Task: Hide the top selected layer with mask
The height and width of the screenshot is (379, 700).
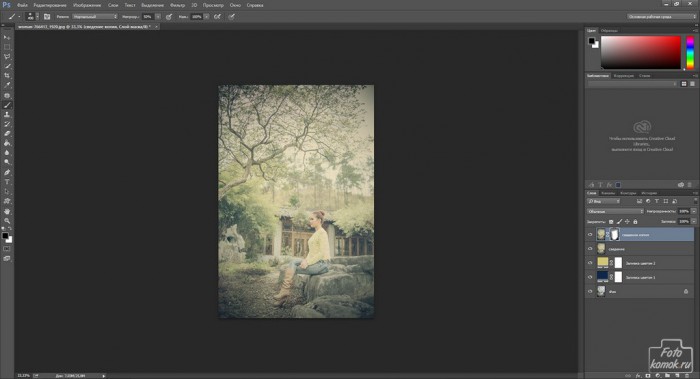Action: coord(590,234)
